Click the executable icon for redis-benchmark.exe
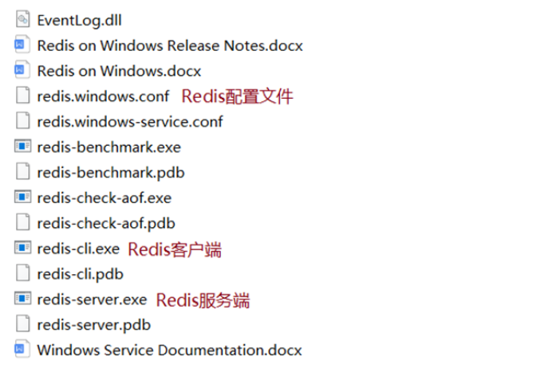Image resolution: width=544 pixels, height=392 pixels. click(x=22, y=146)
